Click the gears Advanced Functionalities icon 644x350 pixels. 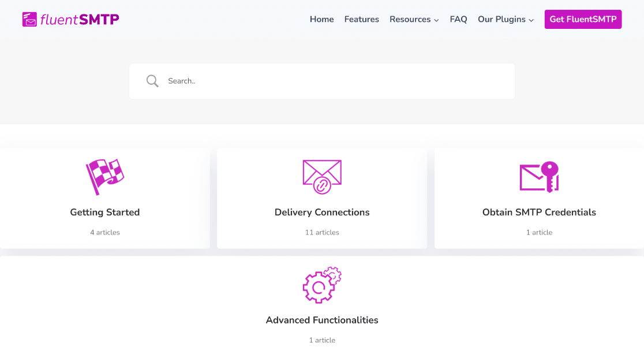pyautogui.click(x=322, y=285)
